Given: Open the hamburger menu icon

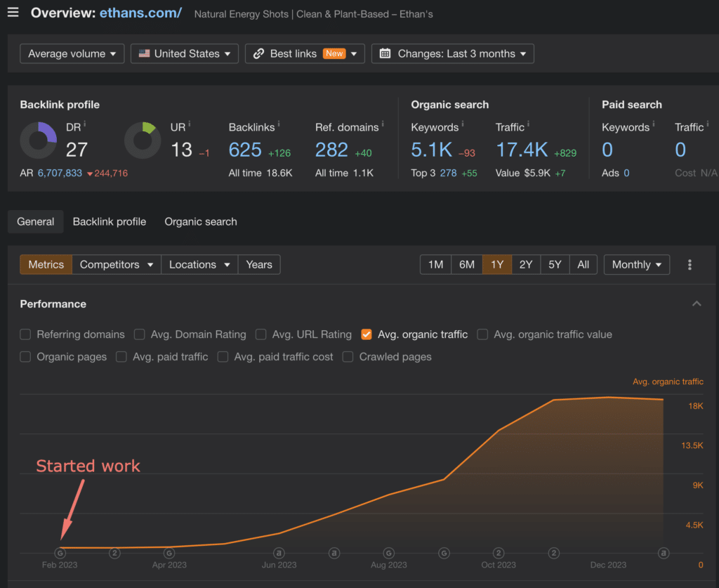Looking at the screenshot, I should pyautogui.click(x=13, y=12).
